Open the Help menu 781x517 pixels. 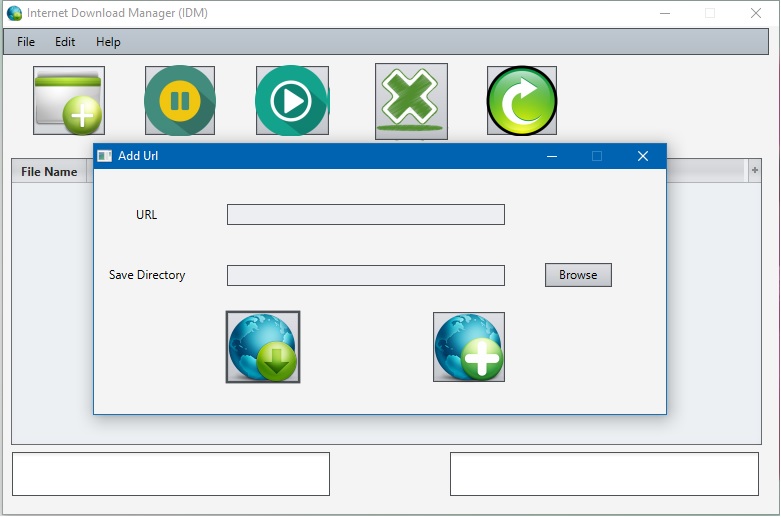pos(108,42)
